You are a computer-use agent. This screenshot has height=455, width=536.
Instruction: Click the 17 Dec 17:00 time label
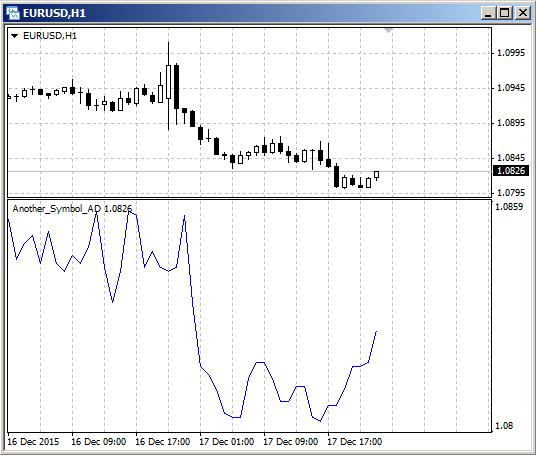point(354,442)
